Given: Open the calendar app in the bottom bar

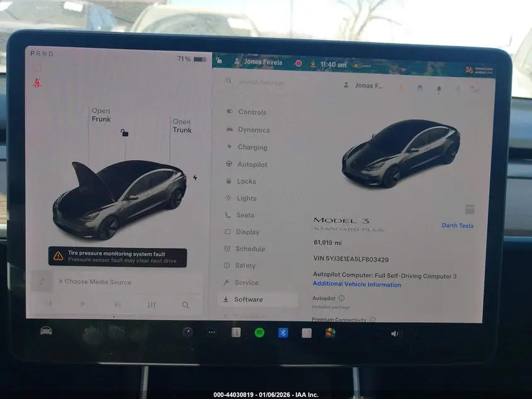Looking at the screenshot, I should pos(235,332).
